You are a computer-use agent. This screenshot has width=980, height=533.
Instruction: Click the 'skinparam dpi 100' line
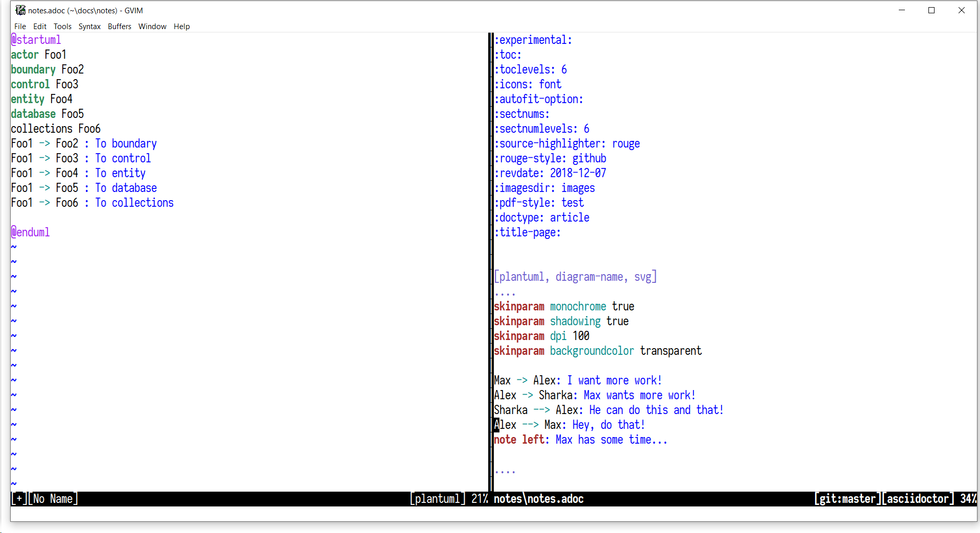pyautogui.click(x=541, y=335)
